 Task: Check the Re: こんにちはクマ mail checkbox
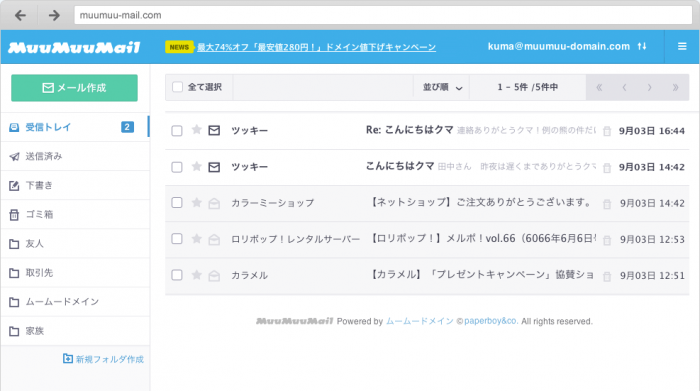click(x=177, y=131)
